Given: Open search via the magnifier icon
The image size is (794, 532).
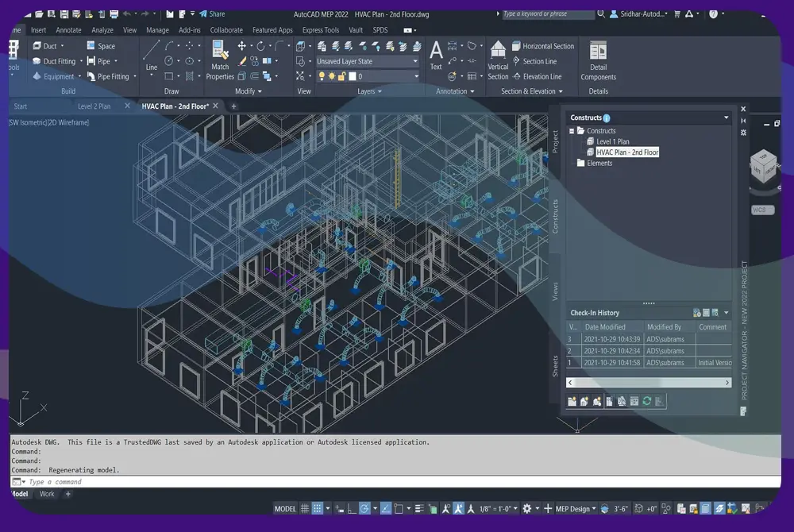Looking at the screenshot, I should (600, 13).
